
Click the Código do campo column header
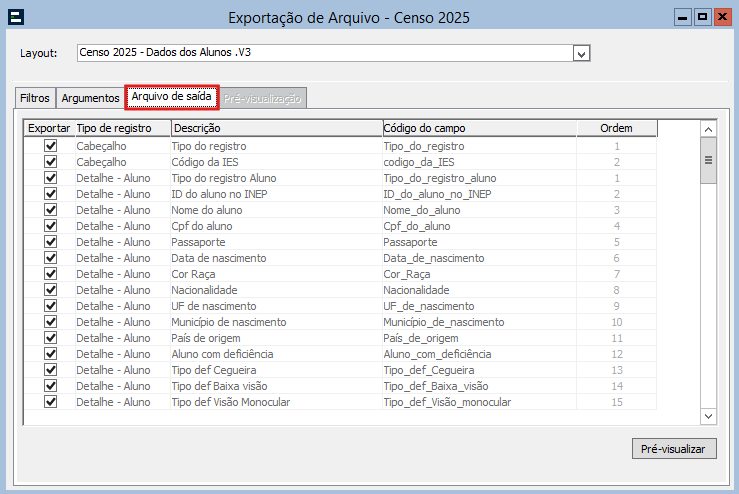(479, 128)
